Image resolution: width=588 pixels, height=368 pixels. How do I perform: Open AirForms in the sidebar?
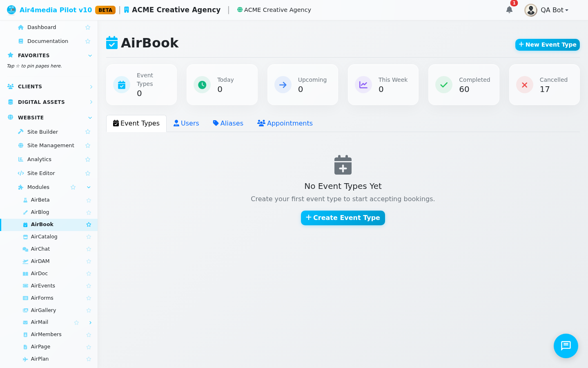pos(42,298)
